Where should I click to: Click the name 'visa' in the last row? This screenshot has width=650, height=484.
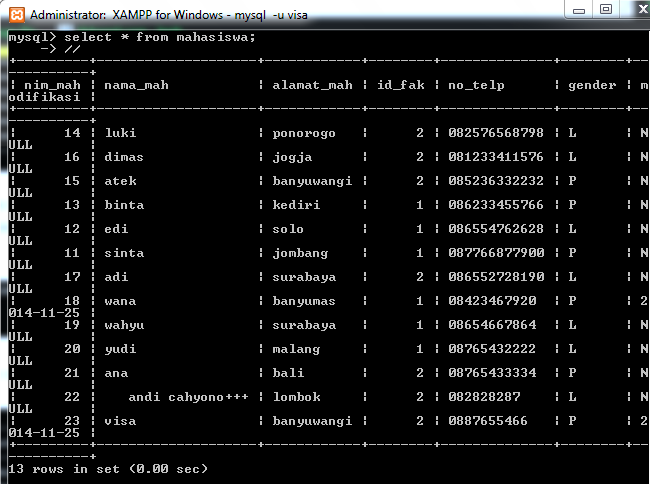click(120, 421)
